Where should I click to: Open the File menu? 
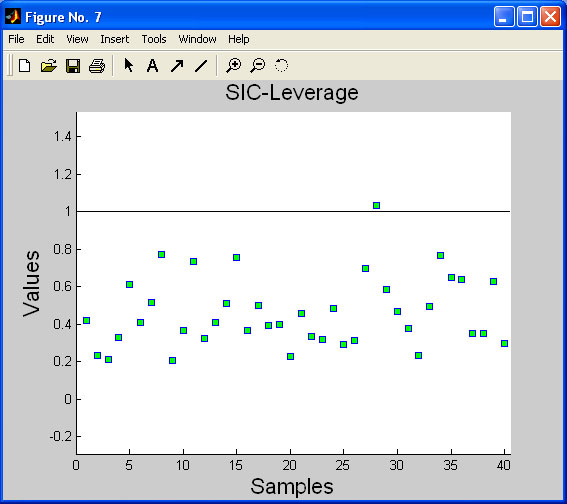coord(16,39)
